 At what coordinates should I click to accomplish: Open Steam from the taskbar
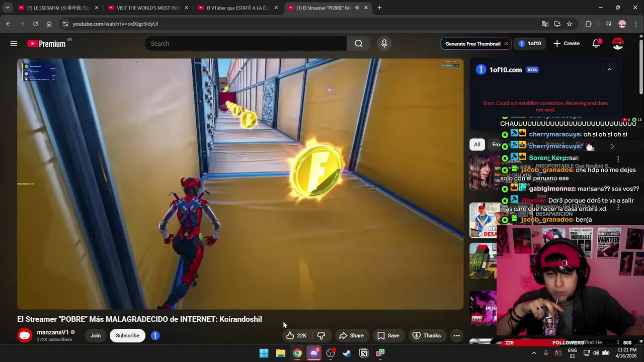347,353
